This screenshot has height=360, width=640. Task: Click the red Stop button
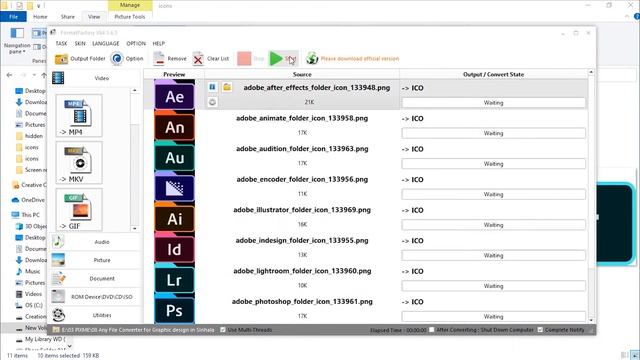pyautogui.click(x=250, y=59)
